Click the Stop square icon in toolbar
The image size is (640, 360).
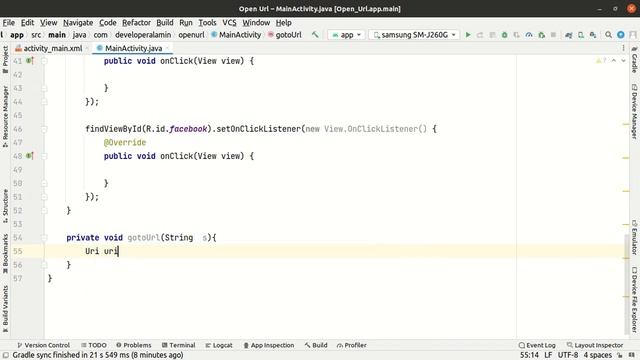(x=553, y=35)
